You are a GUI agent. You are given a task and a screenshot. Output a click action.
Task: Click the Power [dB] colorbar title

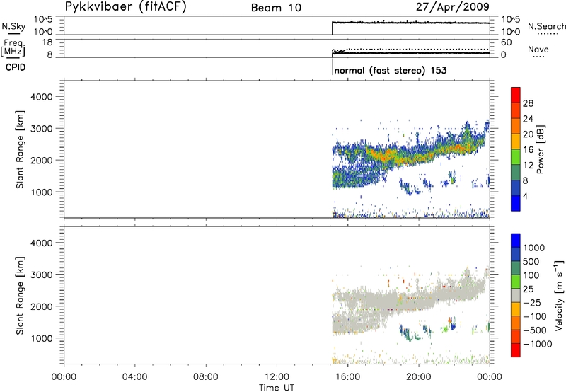tap(540, 149)
